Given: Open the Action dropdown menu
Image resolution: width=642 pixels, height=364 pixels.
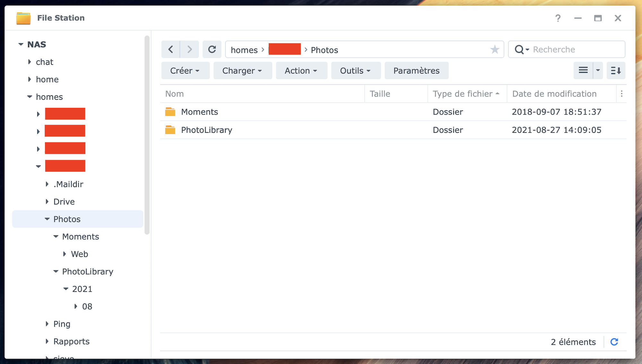Looking at the screenshot, I should coord(301,71).
